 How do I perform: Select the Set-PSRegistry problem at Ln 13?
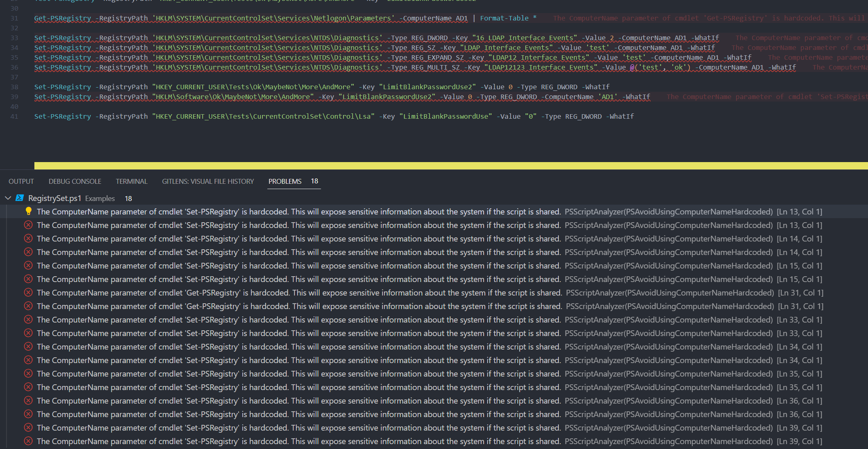287,225
